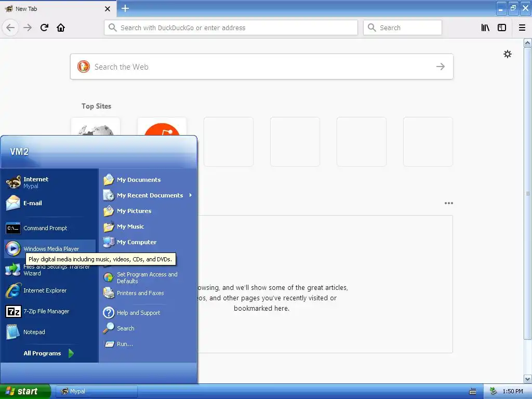Open a new tab with plus button

pos(125,8)
